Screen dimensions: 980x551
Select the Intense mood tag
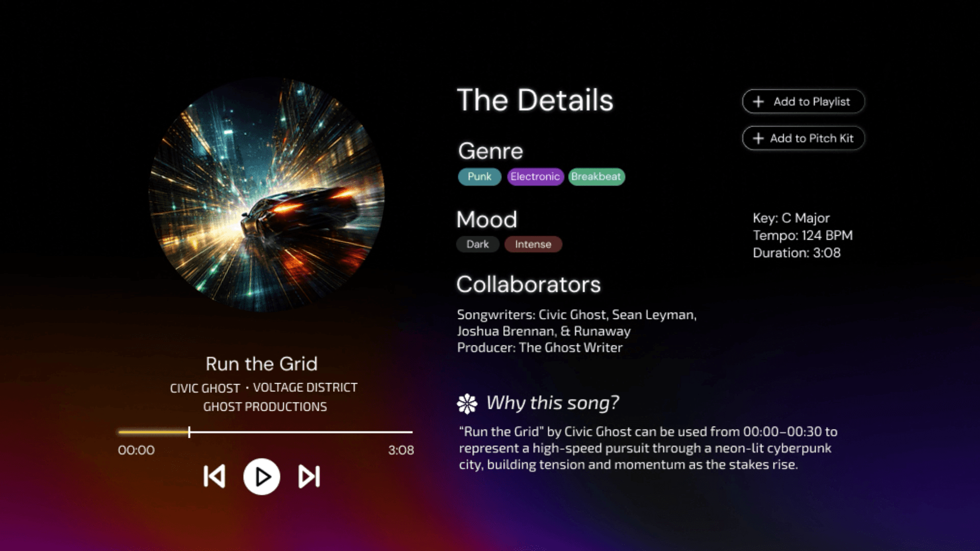pos(533,244)
